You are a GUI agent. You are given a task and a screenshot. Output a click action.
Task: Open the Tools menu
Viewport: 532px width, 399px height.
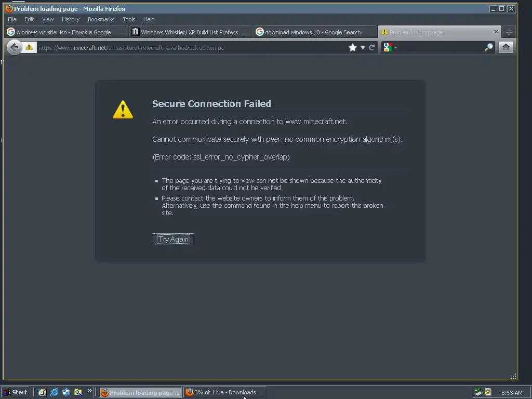pos(129,19)
